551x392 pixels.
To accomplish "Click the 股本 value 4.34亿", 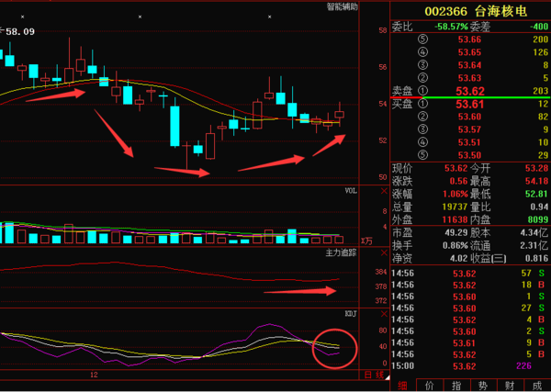I will point(534,232).
